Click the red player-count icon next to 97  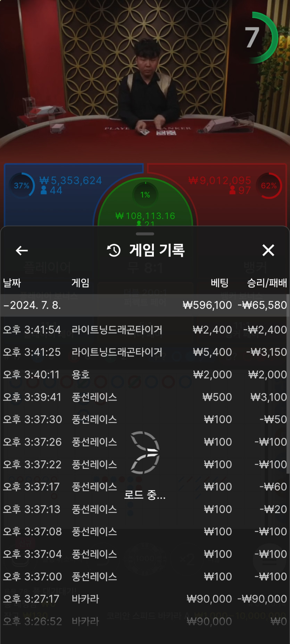(232, 190)
